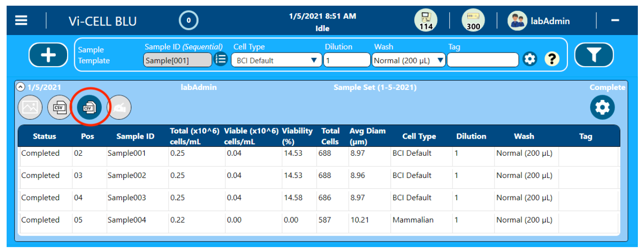The width and height of the screenshot is (644, 249).
Task: Click the Dilution input field
Action: [x=347, y=60]
